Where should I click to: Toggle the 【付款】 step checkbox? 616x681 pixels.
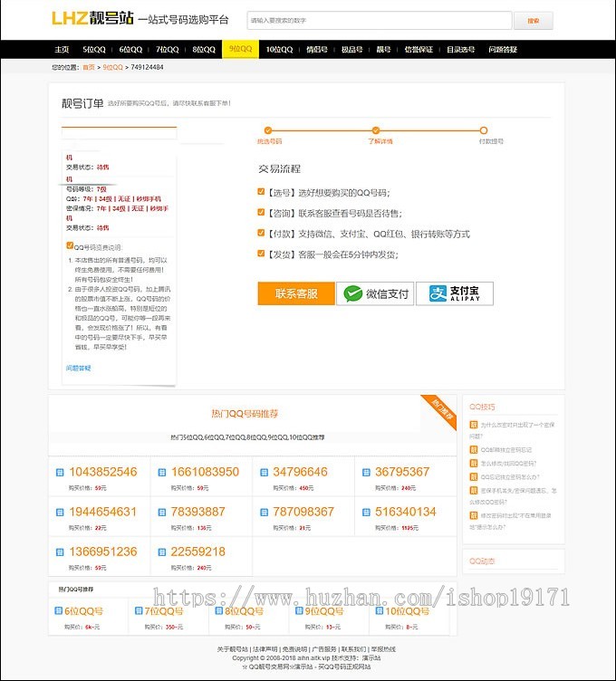tap(261, 233)
